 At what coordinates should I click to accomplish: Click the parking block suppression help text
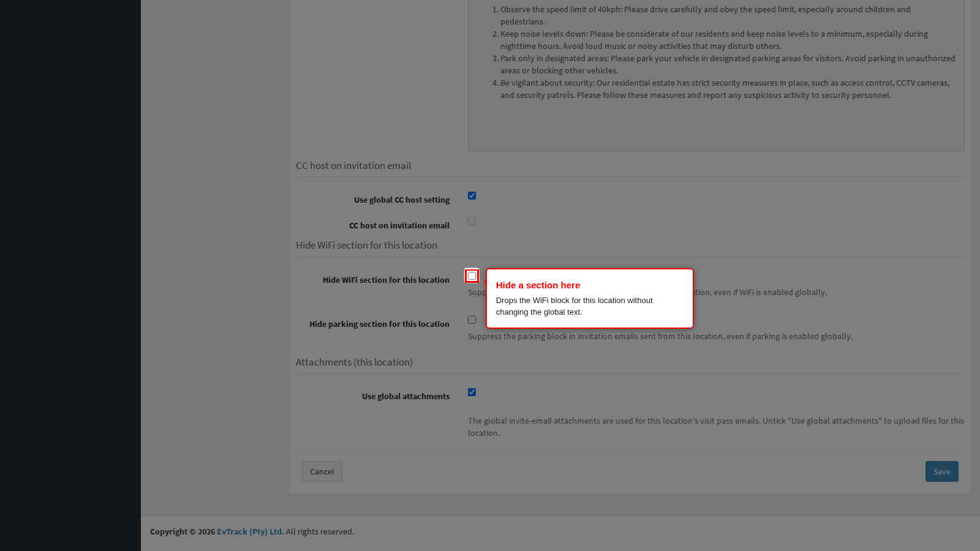click(x=660, y=336)
